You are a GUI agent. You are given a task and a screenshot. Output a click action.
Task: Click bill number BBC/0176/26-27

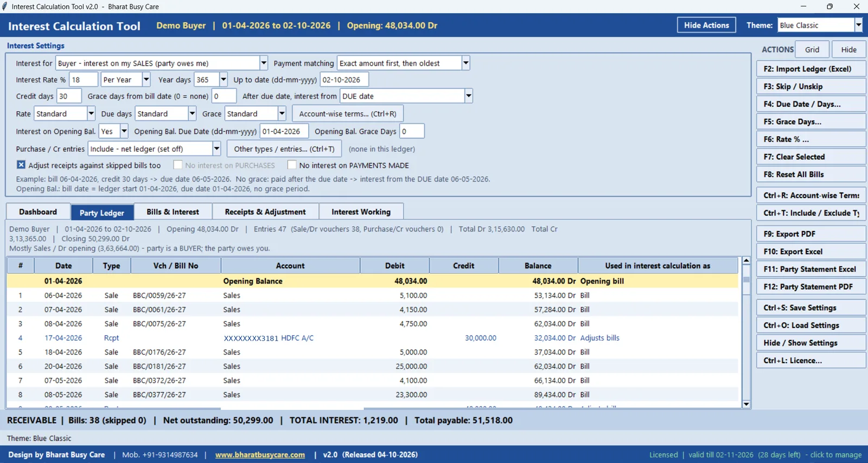tap(159, 352)
